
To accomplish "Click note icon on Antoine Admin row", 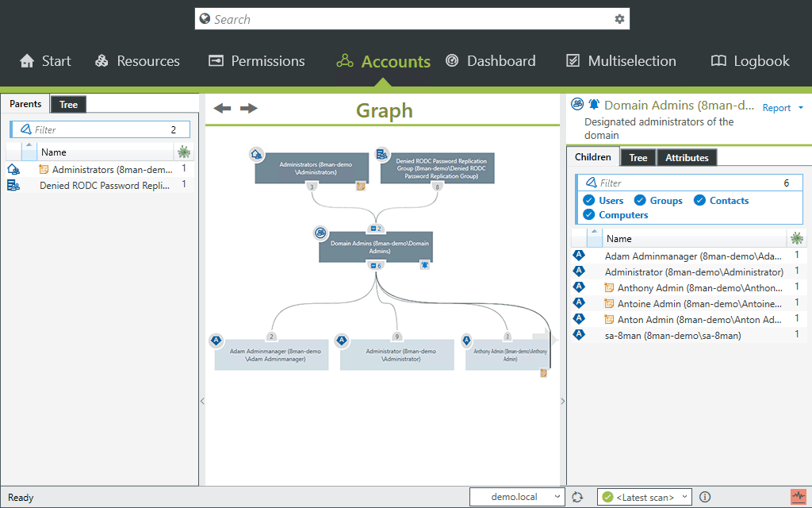I will point(610,304).
